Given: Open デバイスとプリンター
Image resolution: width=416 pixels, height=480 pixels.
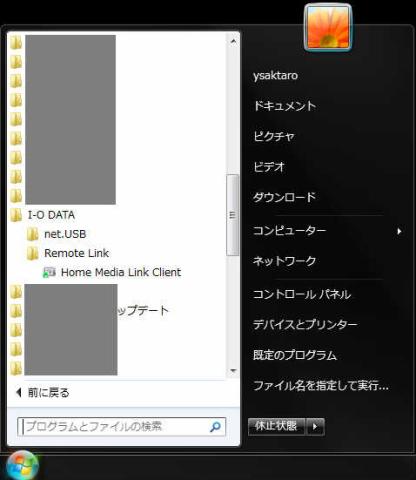Looking at the screenshot, I should (305, 324).
